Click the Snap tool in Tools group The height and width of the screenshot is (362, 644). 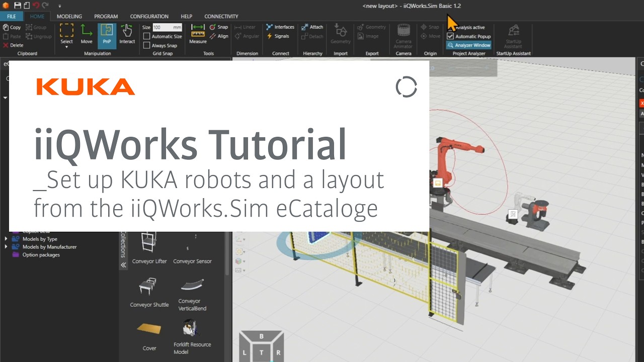219,27
